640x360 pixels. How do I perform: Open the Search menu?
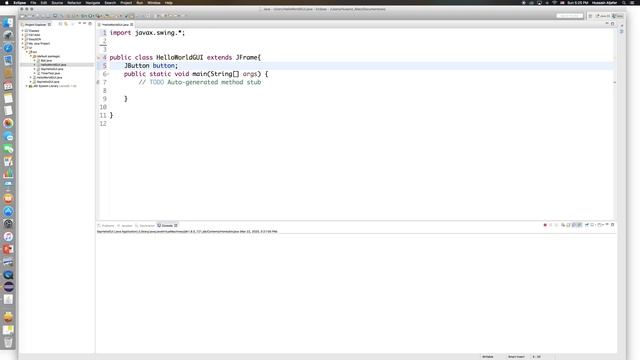click(x=110, y=2)
